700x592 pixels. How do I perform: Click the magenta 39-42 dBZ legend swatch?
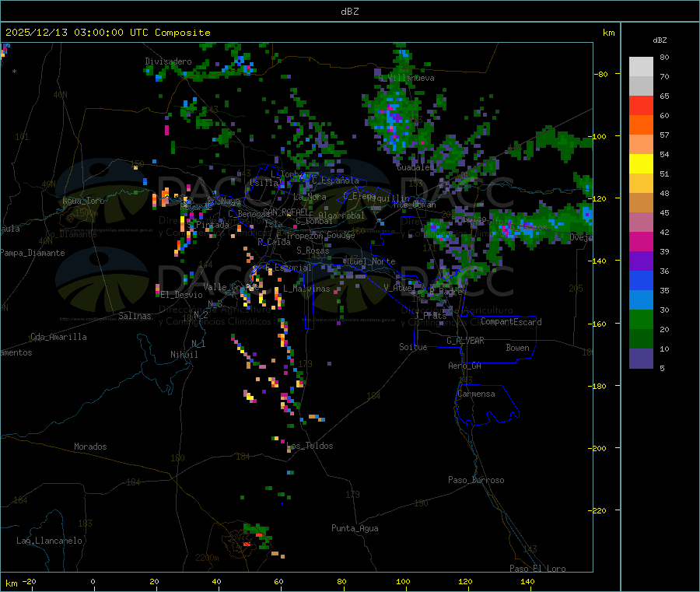coord(641,241)
